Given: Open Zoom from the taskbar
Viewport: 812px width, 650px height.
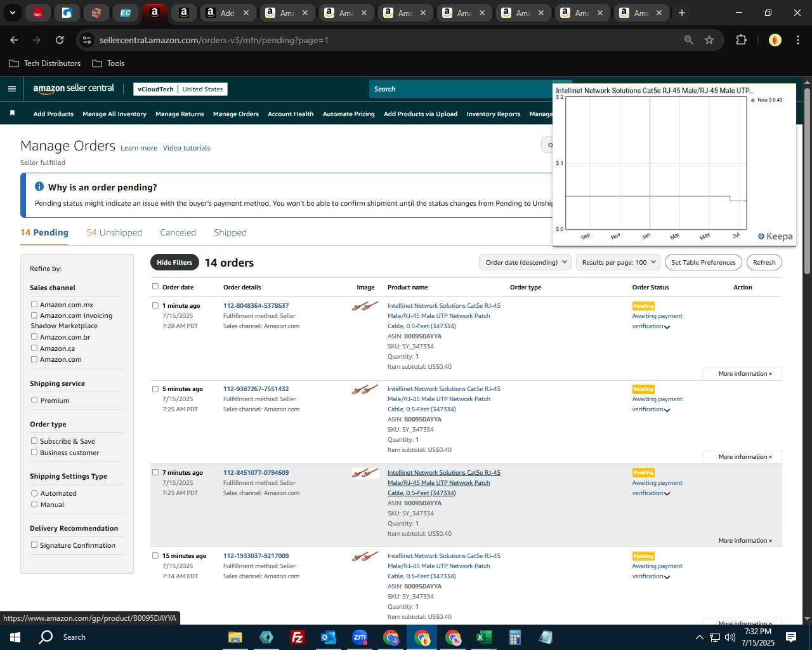Looking at the screenshot, I should (x=360, y=637).
